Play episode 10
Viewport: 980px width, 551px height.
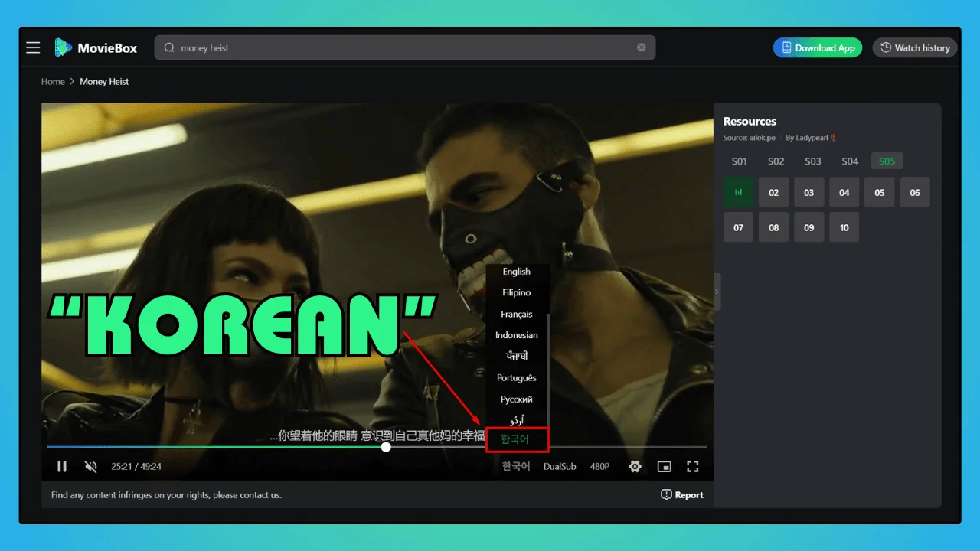click(844, 227)
